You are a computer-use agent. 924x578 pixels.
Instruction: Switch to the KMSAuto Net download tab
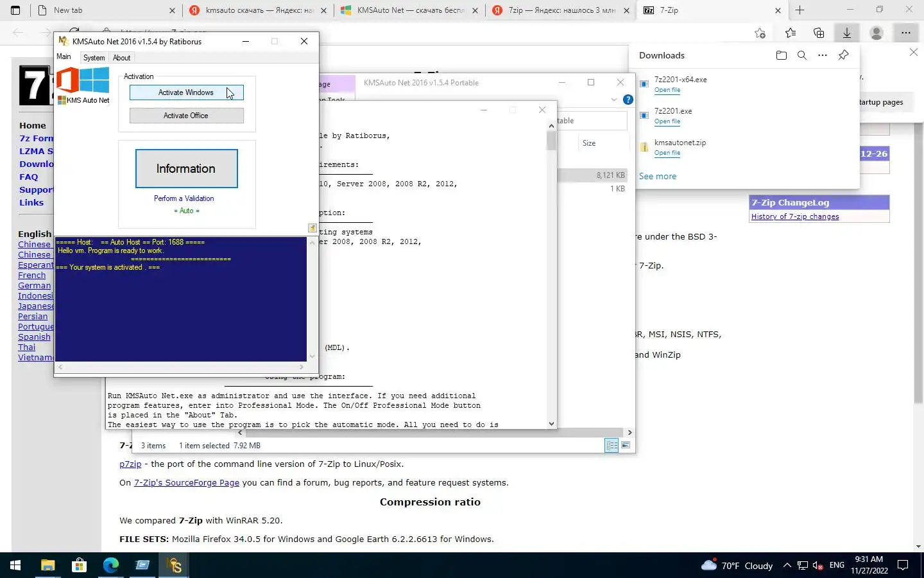411,10
